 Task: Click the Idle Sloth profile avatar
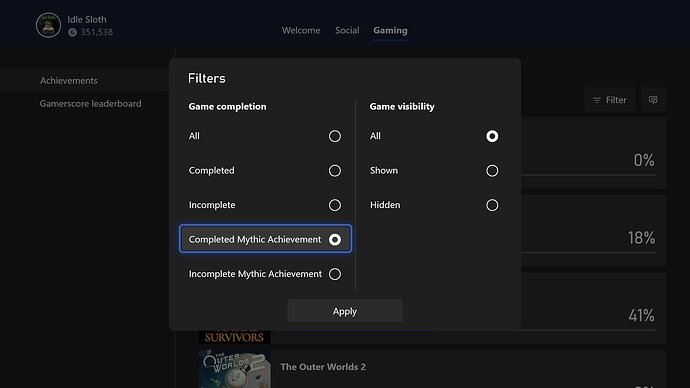[x=48, y=25]
